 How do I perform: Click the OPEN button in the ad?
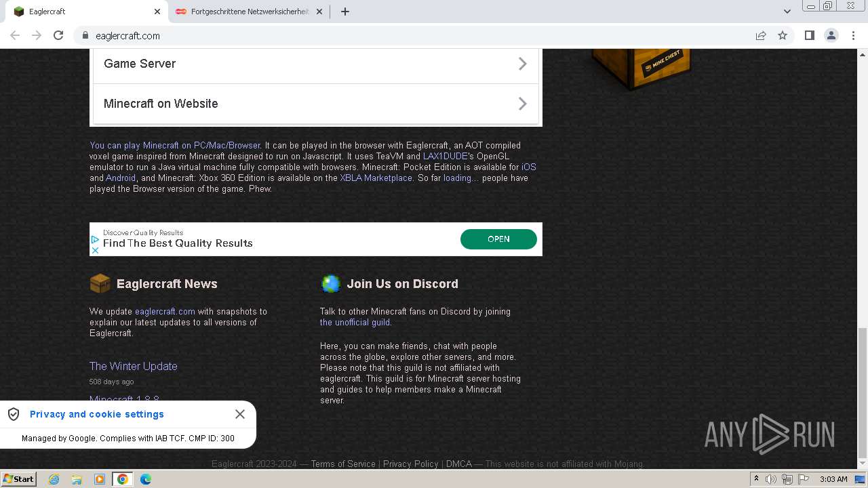pyautogui.click(x=498, y=239)
